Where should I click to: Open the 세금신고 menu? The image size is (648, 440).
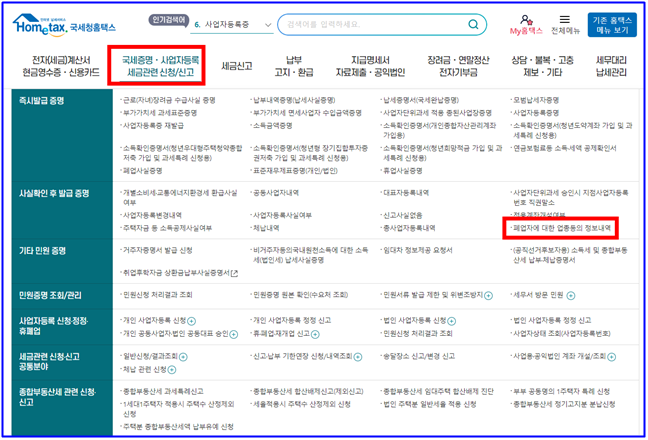(x=237, y=66)
